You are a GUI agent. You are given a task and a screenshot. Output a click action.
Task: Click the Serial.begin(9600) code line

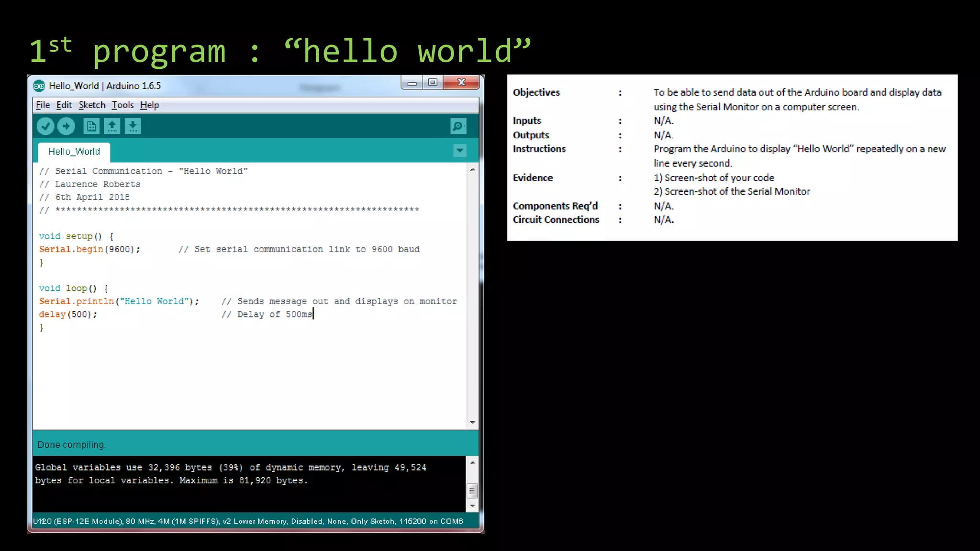click(x=89, y=250)
